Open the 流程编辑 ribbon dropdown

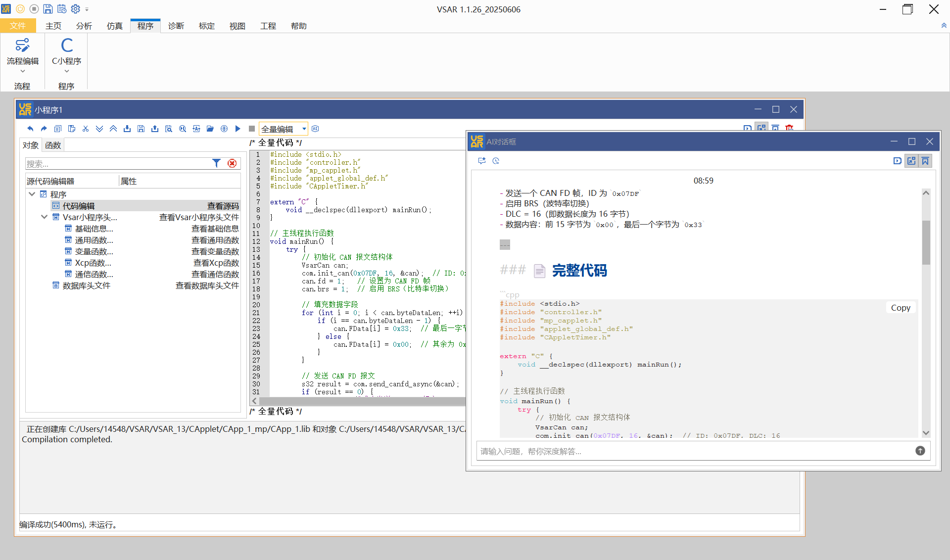pos(23,55)
